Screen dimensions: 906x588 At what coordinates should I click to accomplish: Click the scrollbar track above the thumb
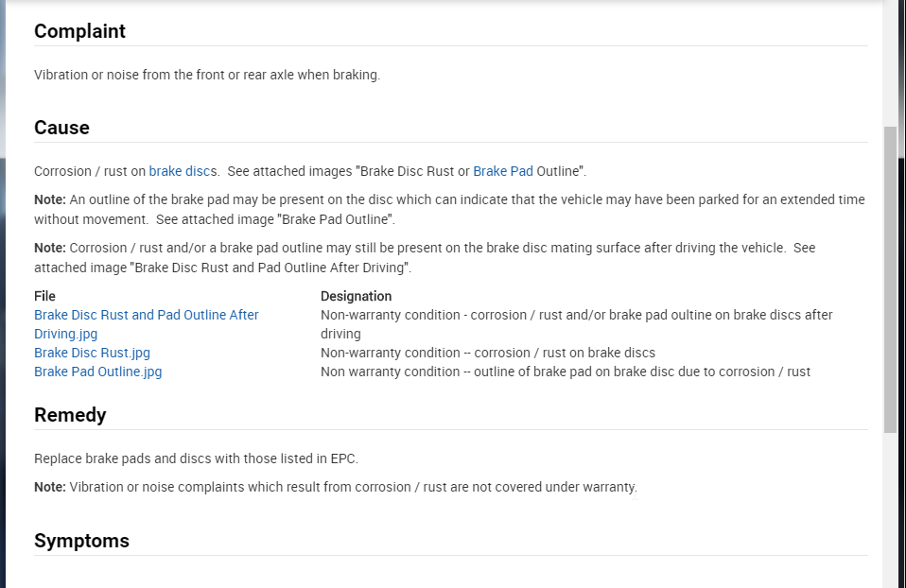click(890, 66)
